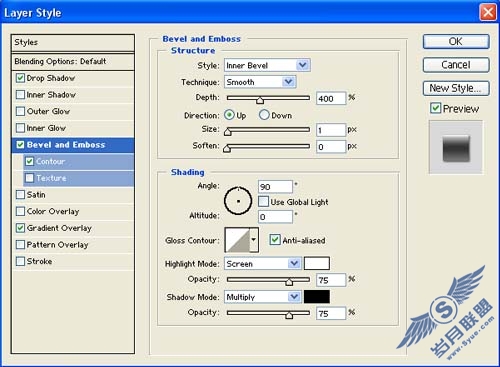The height and width of the screenshot is (367, 500).
Task: Select the Texture sub-item label
Action: (x=51, y=178)
